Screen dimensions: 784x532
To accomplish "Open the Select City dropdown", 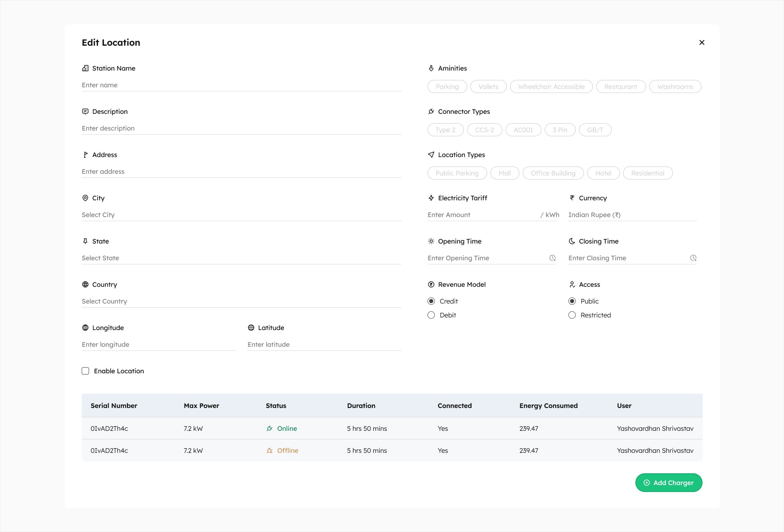I will click(241, 215).
